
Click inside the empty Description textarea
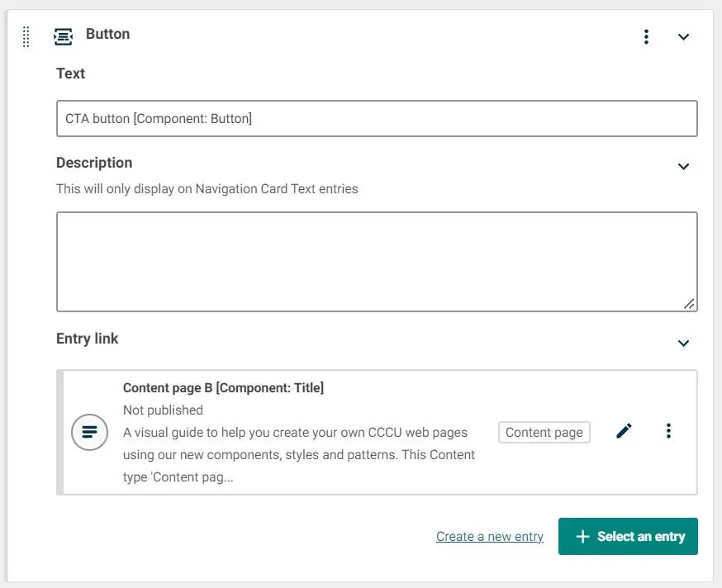[x=377, y=262]
